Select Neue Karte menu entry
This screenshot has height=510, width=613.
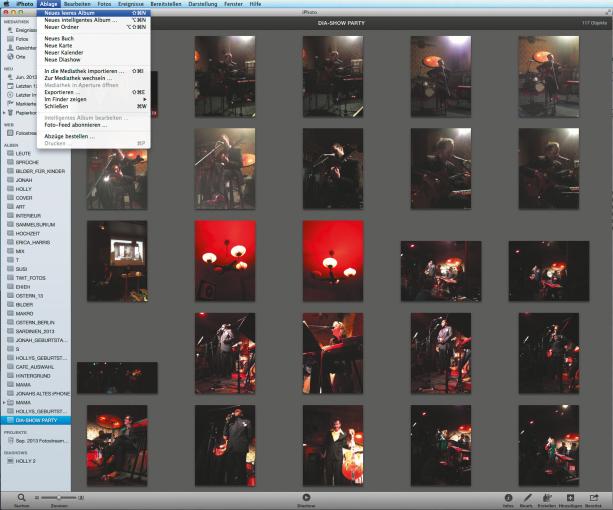pyautogui.click(x=93, y=45)
